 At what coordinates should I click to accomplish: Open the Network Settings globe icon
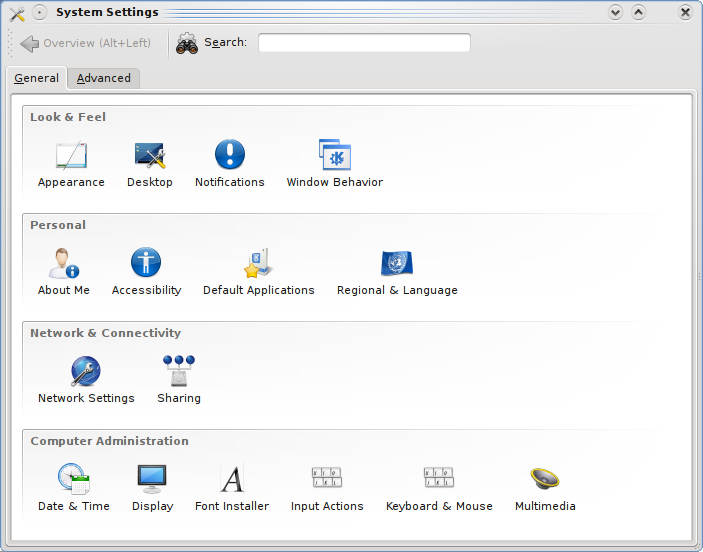pyautogui.click(x=86, y=371)
